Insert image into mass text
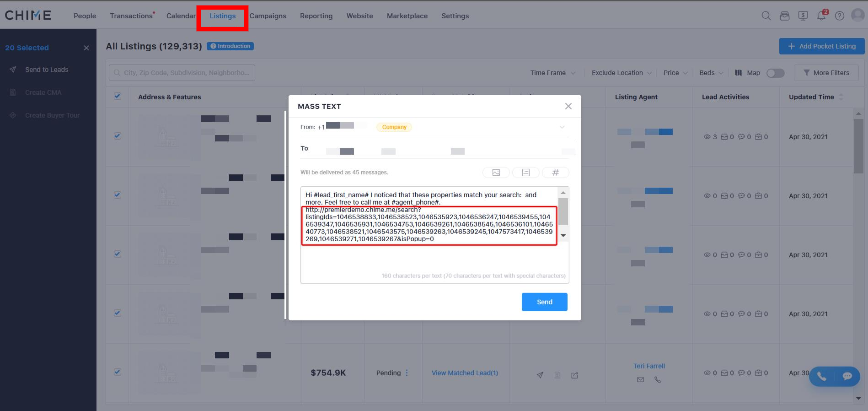This screenshot has width=868, height=411. (x=496, y=173)
